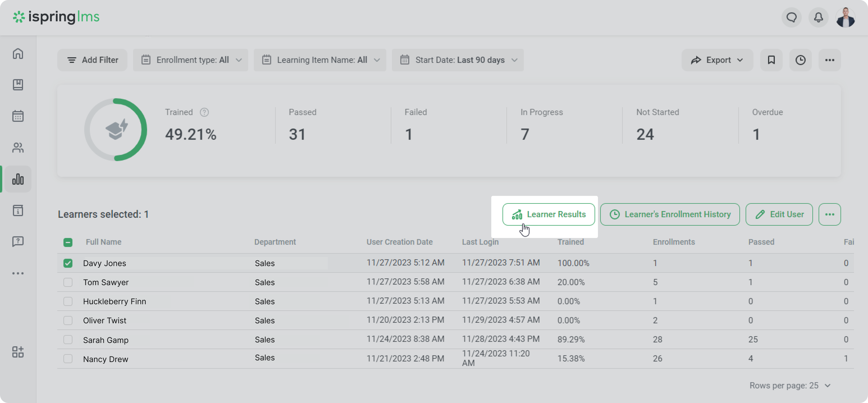This screenshot has height=403, width=868.
Task: Open the add-apps grid icon in sidebar
Action: (x=18, y=352)
